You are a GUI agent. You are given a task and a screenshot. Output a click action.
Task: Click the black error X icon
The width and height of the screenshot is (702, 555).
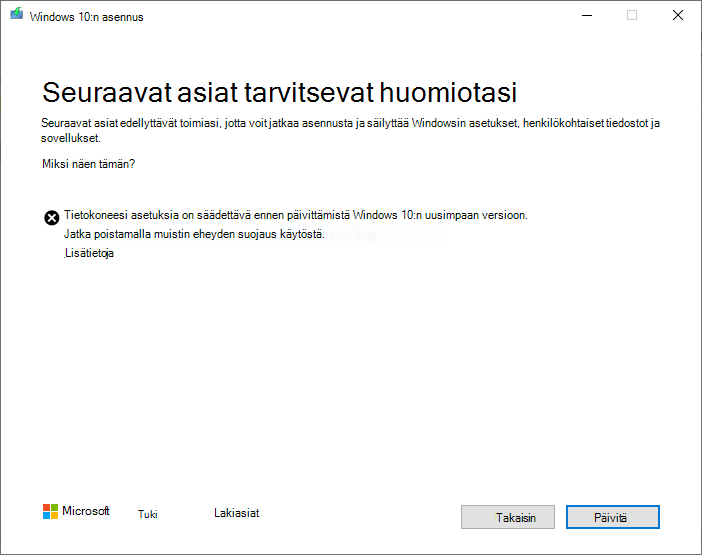tap(51, 218)
